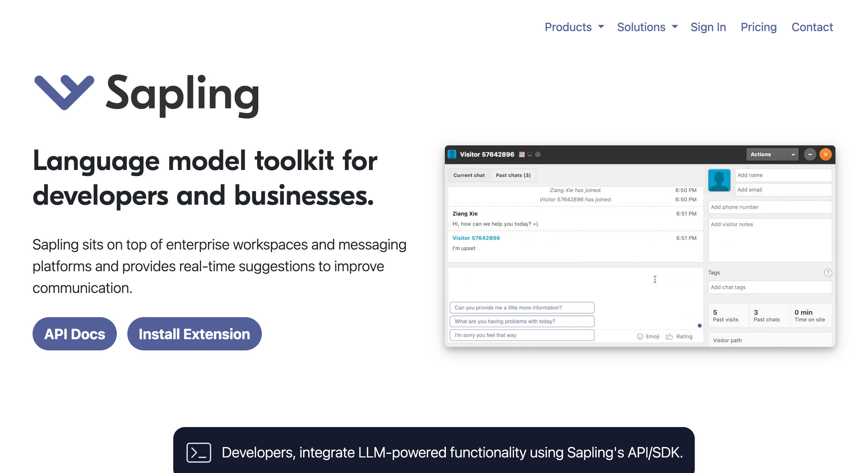868x473 pixels.
Task: Click the visitor avatar placeholder image
Action: (x=719, y=180)
